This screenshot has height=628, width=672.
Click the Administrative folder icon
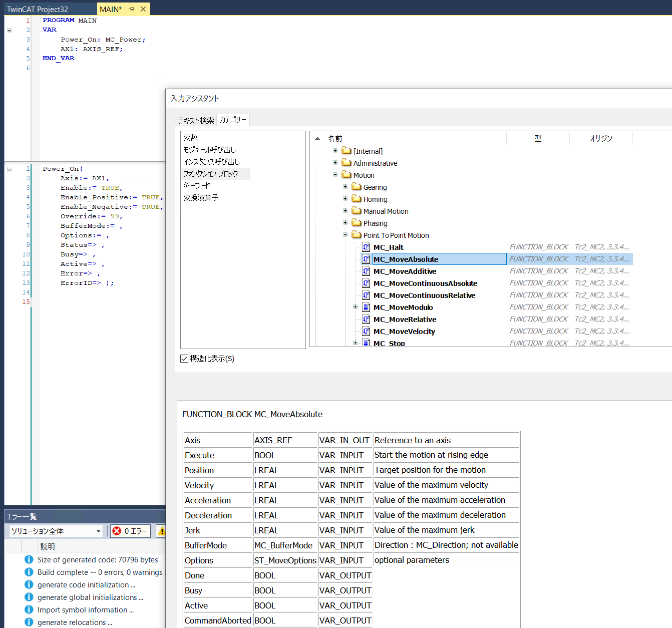(x=347, y=163)
